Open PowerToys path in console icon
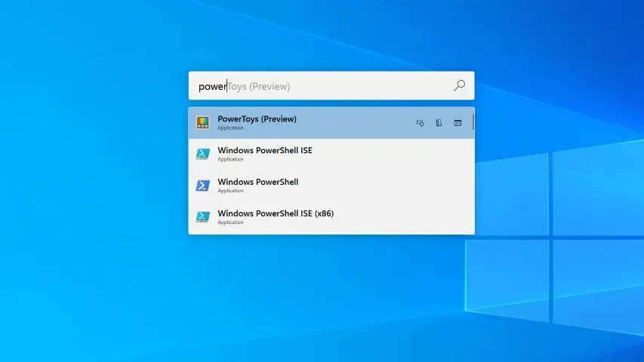The height and width of the screenshot is (362, 644). coord(458,123)
